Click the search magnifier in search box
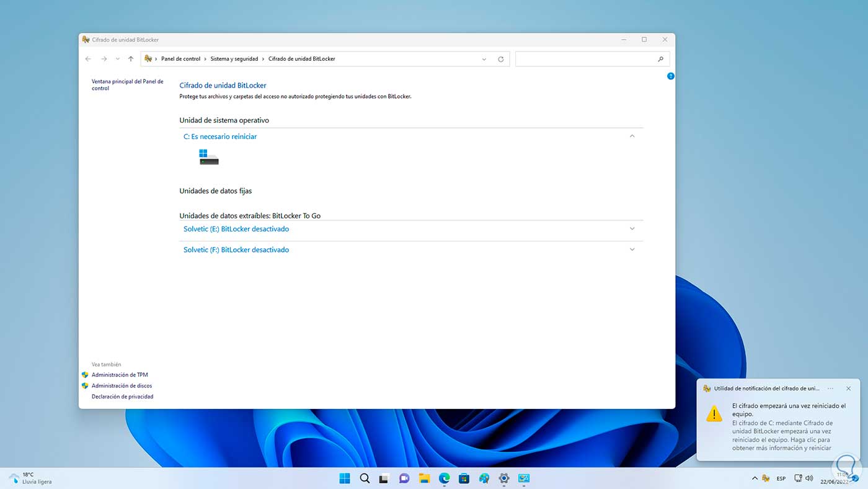Viewport: 868px width, 489px height. point(661,59)
